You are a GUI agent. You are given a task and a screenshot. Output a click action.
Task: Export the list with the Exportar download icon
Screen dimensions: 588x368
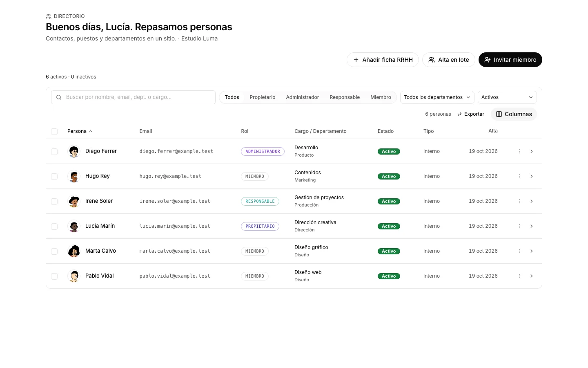pyautogui.click(x=460, y=114)
